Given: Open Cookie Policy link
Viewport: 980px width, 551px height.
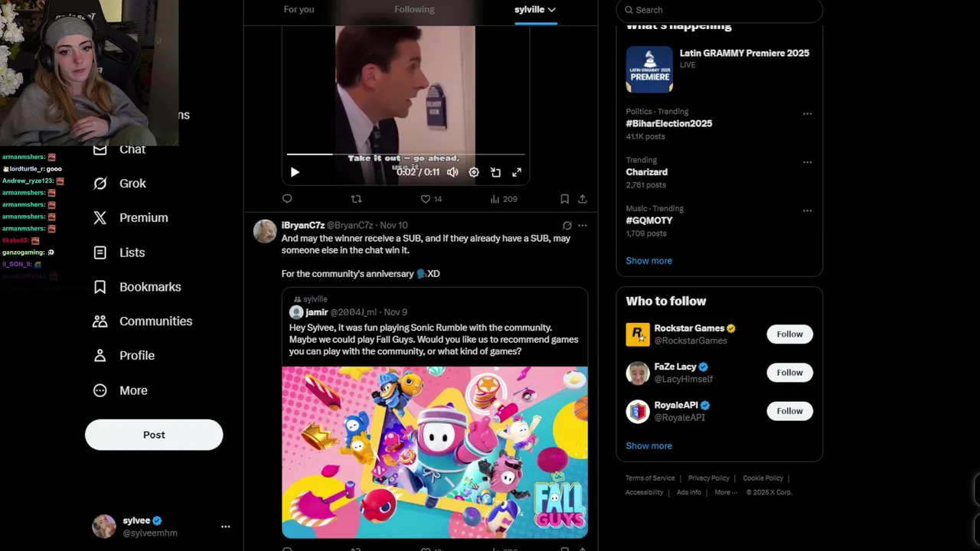Looking at the screenshot, I should 763,478.
